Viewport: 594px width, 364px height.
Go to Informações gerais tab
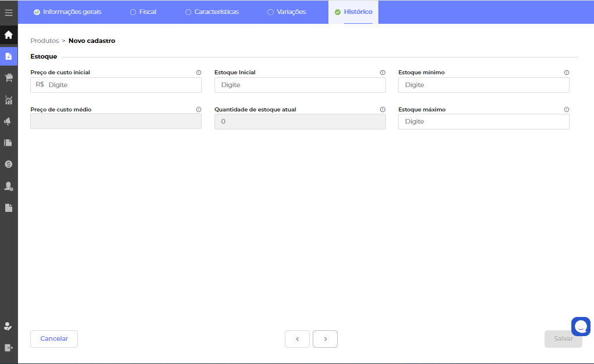click(x=67, y=12)
